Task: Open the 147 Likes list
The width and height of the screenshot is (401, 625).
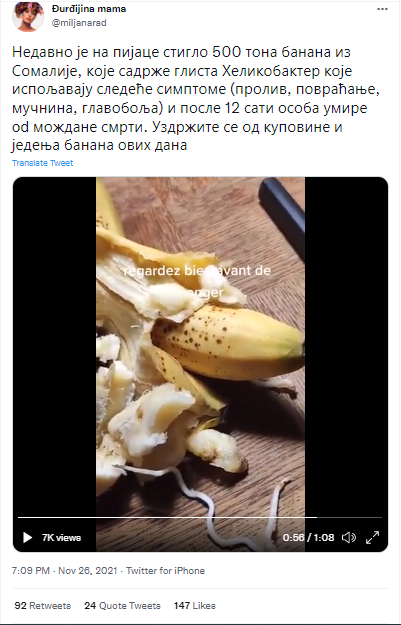Action: (195, 606)
